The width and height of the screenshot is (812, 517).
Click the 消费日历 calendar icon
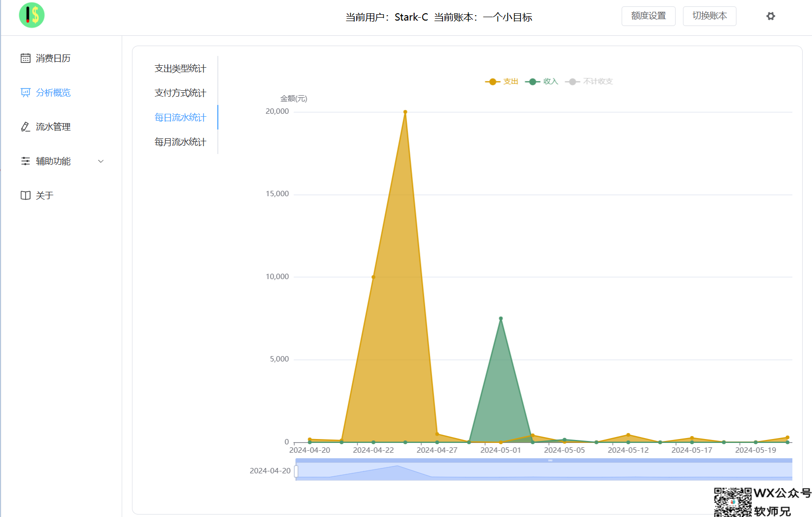pyautogui.click(x=26, y=58)
